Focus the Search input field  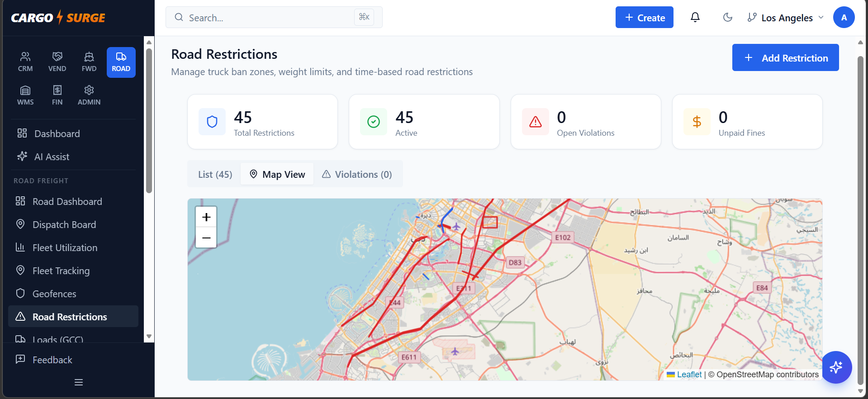tap(274, 17)
